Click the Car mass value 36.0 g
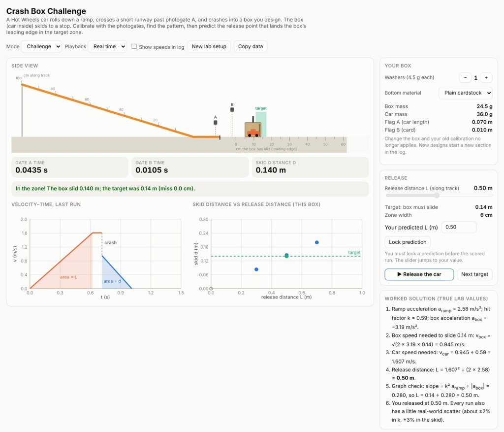504x432 pixels. [x=484, y=114]
